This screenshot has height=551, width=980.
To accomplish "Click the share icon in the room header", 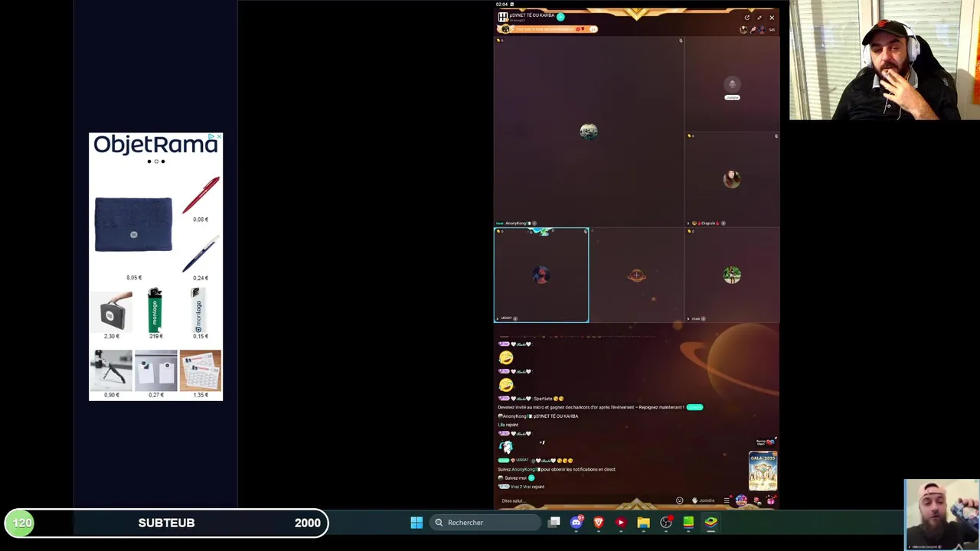I will (746, 18).
